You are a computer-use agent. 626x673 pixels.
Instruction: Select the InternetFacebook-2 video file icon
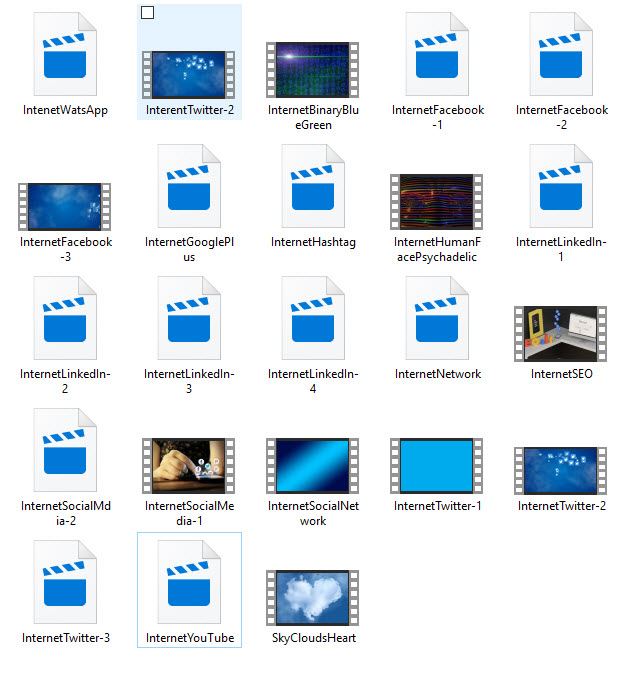click(561, 55)
